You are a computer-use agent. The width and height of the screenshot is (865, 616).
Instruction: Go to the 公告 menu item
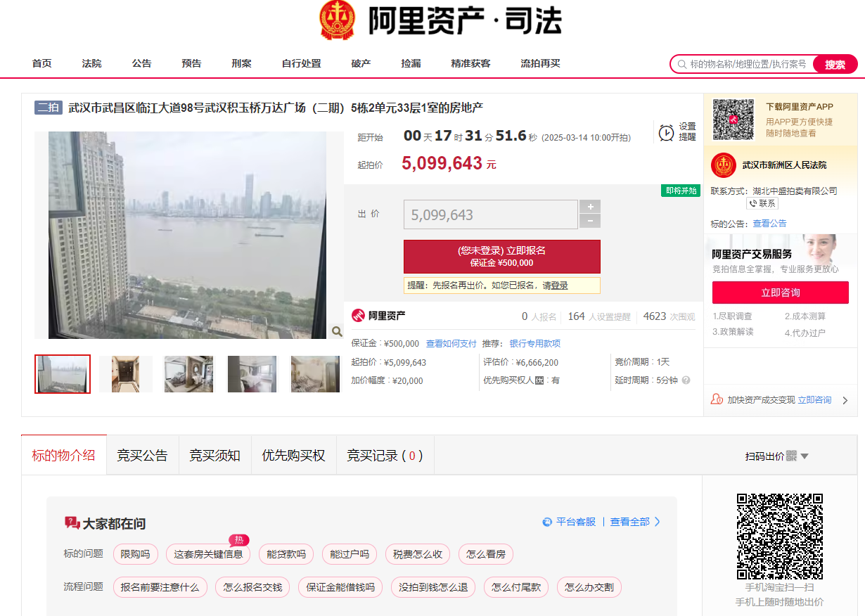(142, 63)
